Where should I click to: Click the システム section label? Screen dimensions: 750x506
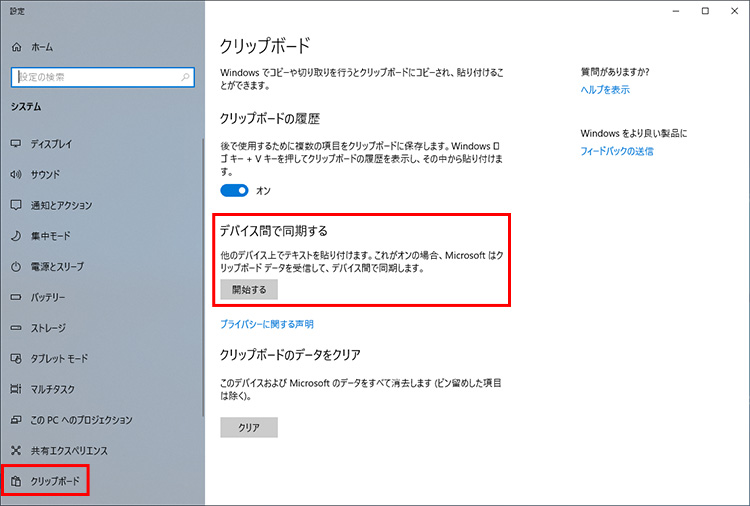(x=26, y=107)
